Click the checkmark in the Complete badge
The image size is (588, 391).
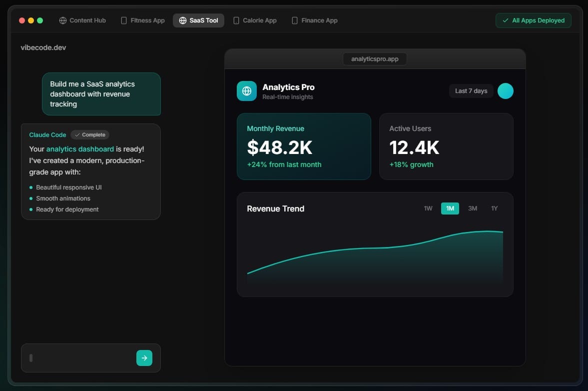pyautogui.click(x=77, y=135)
